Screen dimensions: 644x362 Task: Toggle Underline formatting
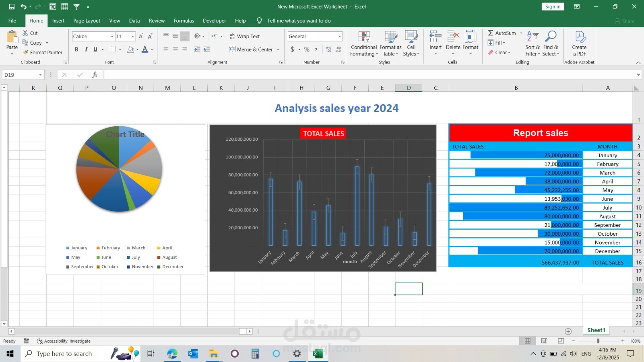[95, 49]
